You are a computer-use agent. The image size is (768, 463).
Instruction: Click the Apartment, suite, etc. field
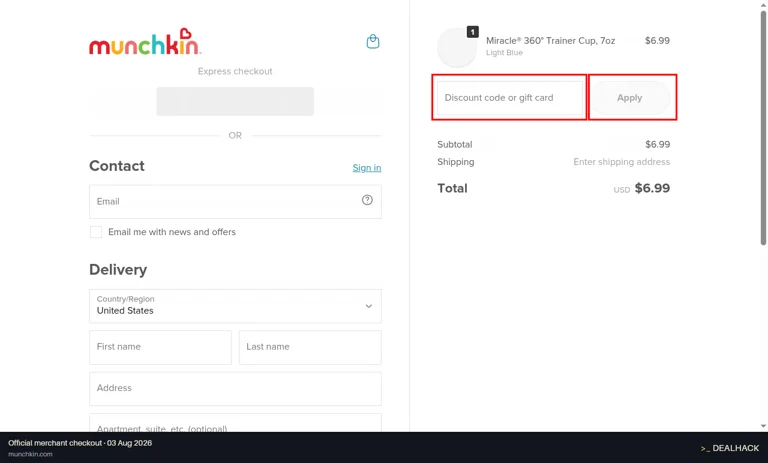coord(235,423)
